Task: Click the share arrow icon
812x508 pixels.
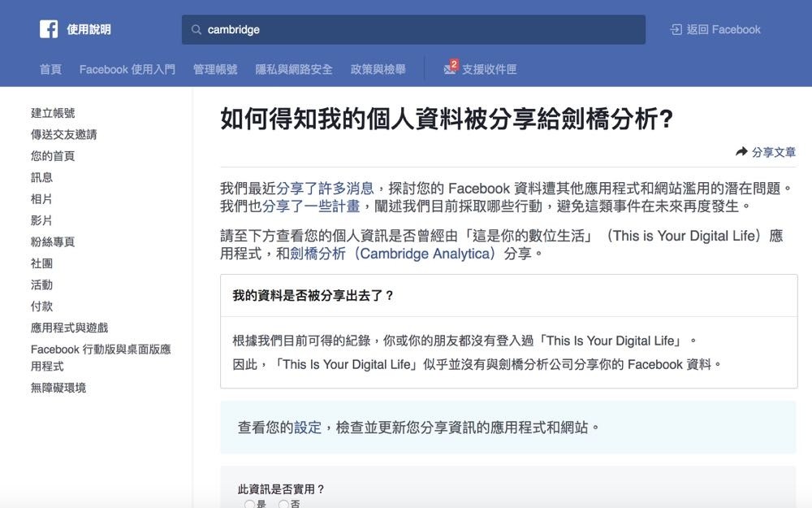Action: (x=741, y=152)
